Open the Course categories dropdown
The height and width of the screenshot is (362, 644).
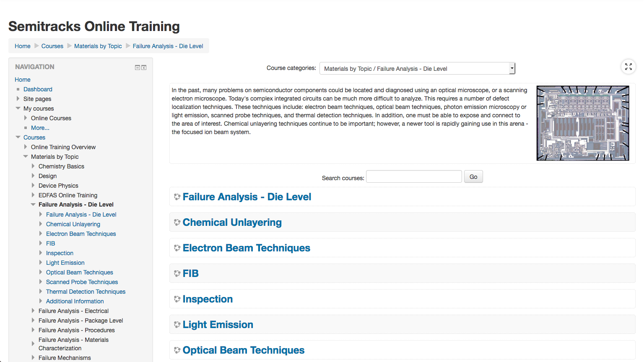417,68
